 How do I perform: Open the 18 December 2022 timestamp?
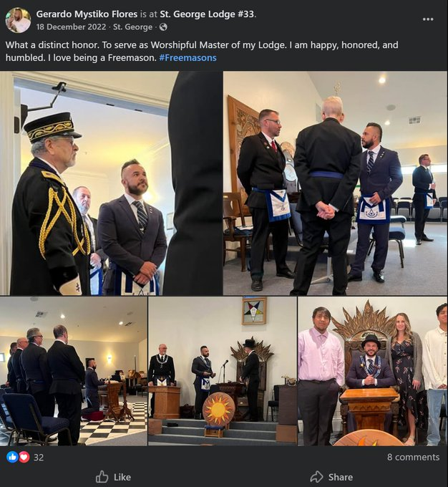(x=71, y=27)
